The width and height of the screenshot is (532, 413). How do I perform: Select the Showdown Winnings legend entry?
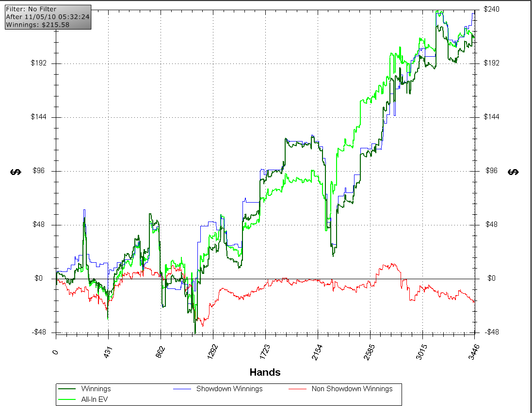pyautogui.click(x=229, y=389)
